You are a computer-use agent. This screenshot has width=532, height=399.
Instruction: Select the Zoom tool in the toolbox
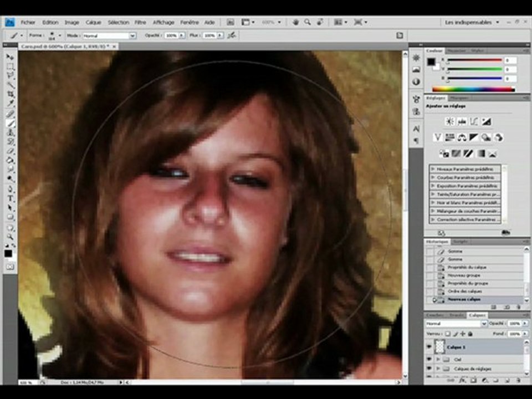10,237
